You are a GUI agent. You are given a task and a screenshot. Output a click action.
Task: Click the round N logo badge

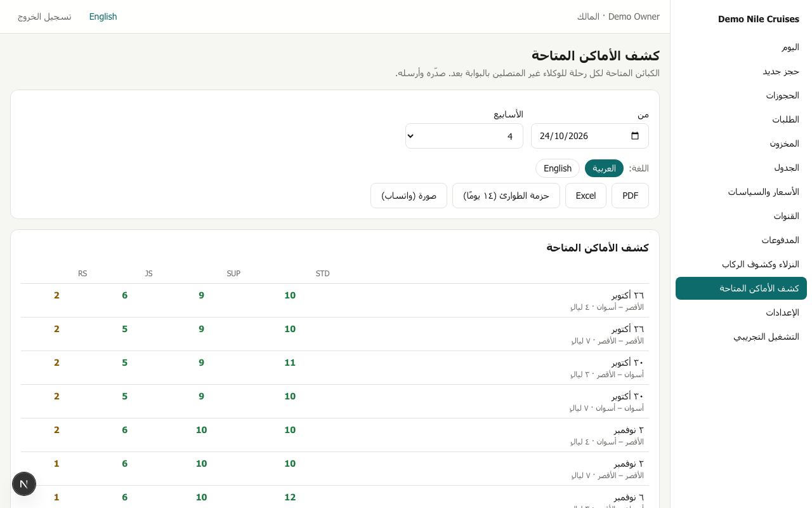[x=24, y=484]
